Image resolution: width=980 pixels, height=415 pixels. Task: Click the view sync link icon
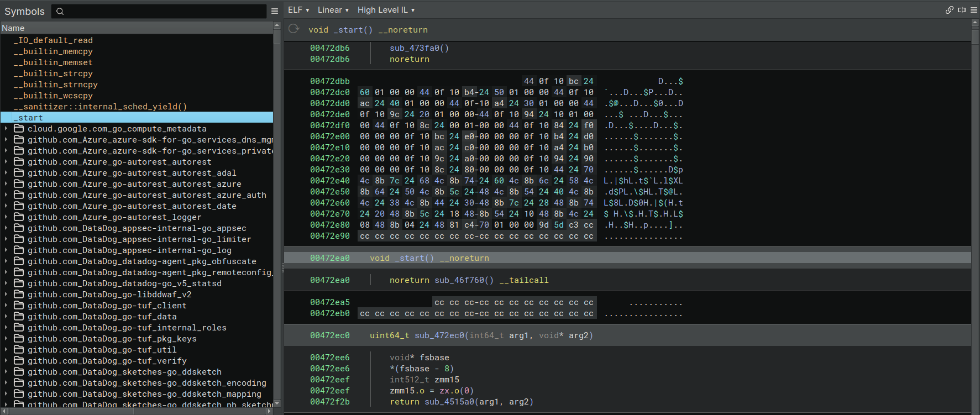click(950, 10)
